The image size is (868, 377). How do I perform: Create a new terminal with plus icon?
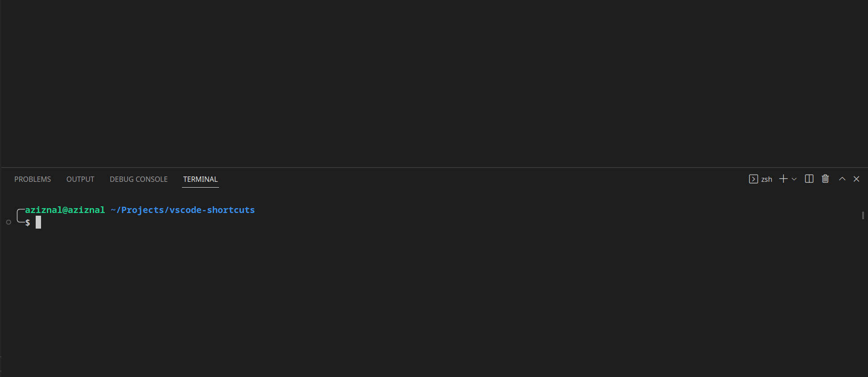pyautogui.click(x=783, y=179)
